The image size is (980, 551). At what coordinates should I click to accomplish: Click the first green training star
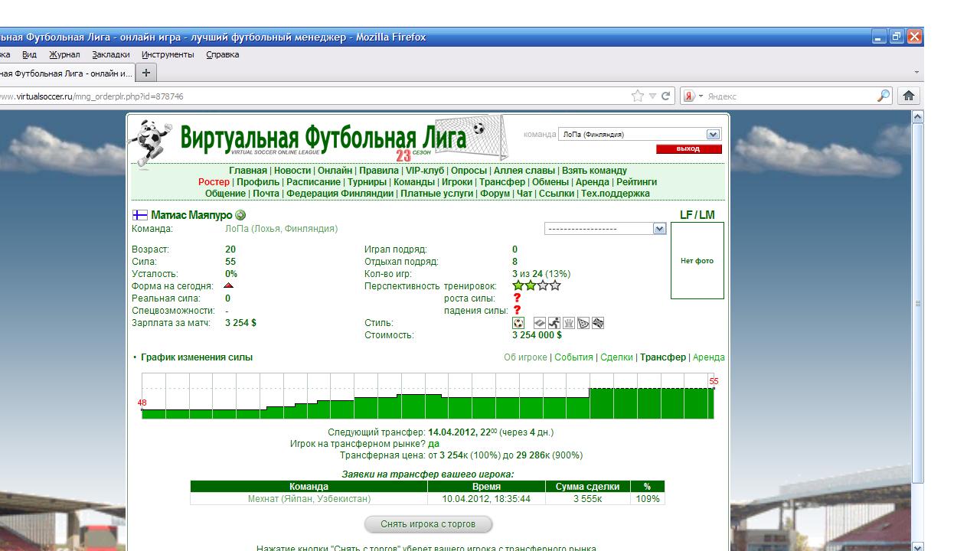[518, 285]
